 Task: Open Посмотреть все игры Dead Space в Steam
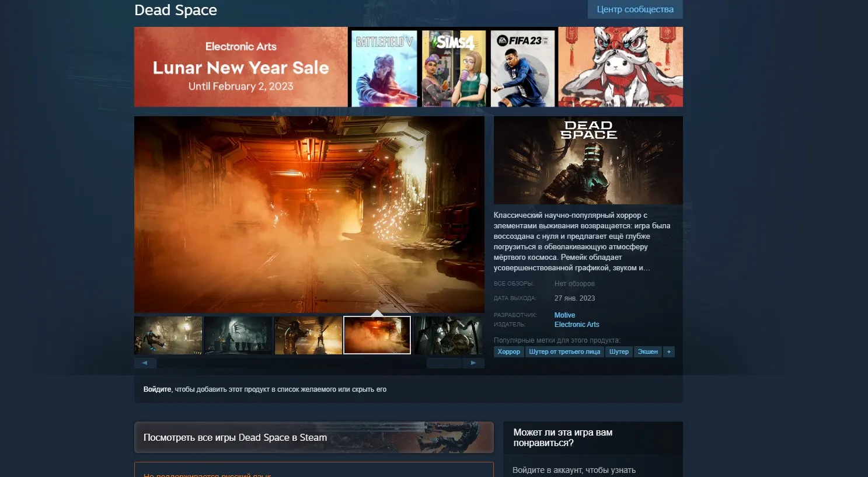pyautogui.click(x=314, y=437)
